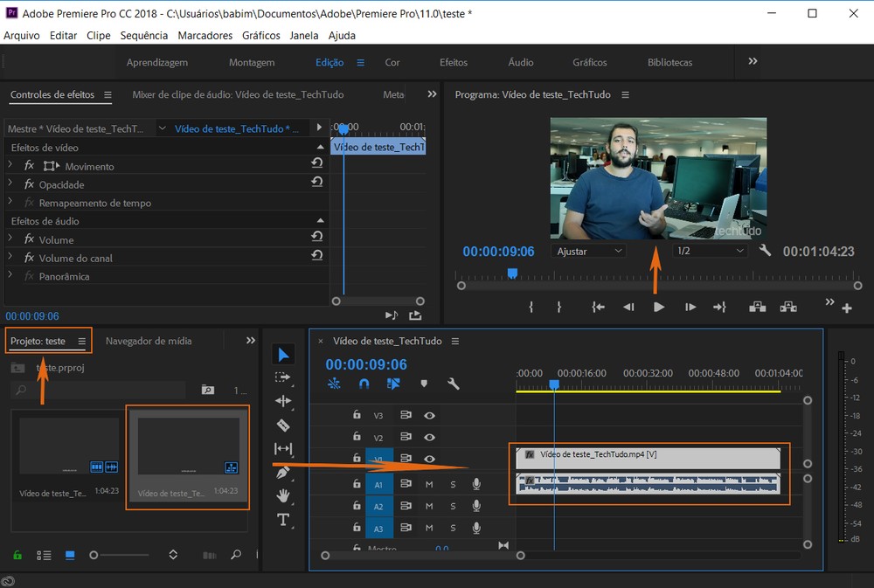Viewport: 874px width, 588px height.
Task: Choose the Pen tool in the tools panel
Action: pyautogui.click(x=283, y=473)
